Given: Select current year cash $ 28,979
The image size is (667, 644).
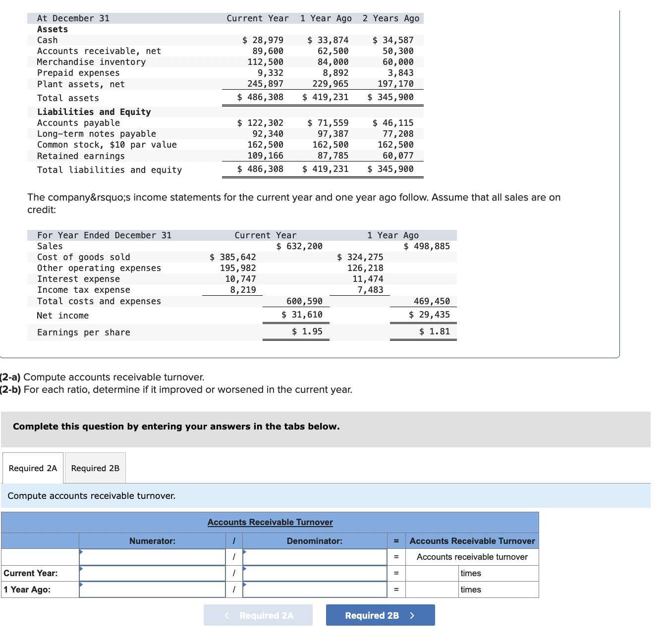Looking at the screenshot, I should click(x=263, y=40).
